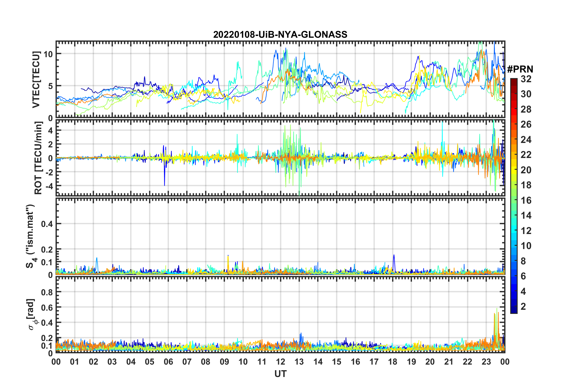Screen dimensions: 561x392
Task: Click the colorbar tick label 32
Action: coord(526,79)
